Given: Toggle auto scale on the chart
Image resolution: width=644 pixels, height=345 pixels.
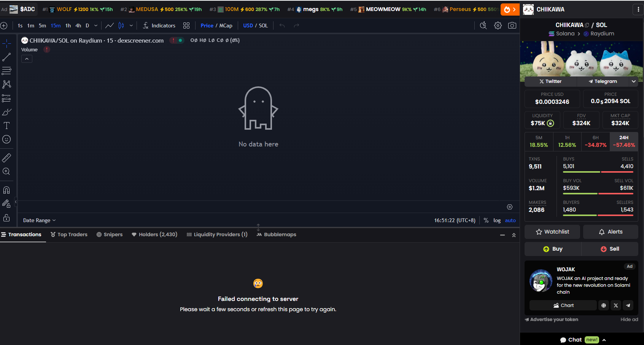Looking at the screenshot, I should point(510,220).
